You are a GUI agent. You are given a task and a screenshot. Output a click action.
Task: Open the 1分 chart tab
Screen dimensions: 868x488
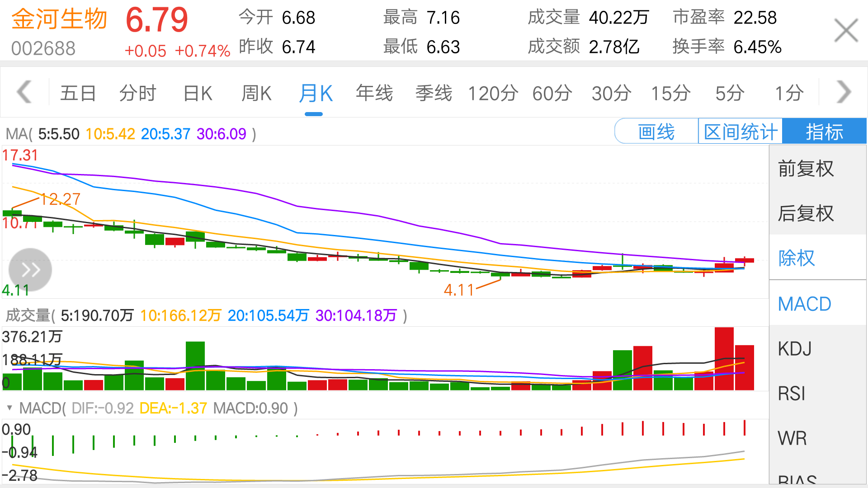(789, 94)
